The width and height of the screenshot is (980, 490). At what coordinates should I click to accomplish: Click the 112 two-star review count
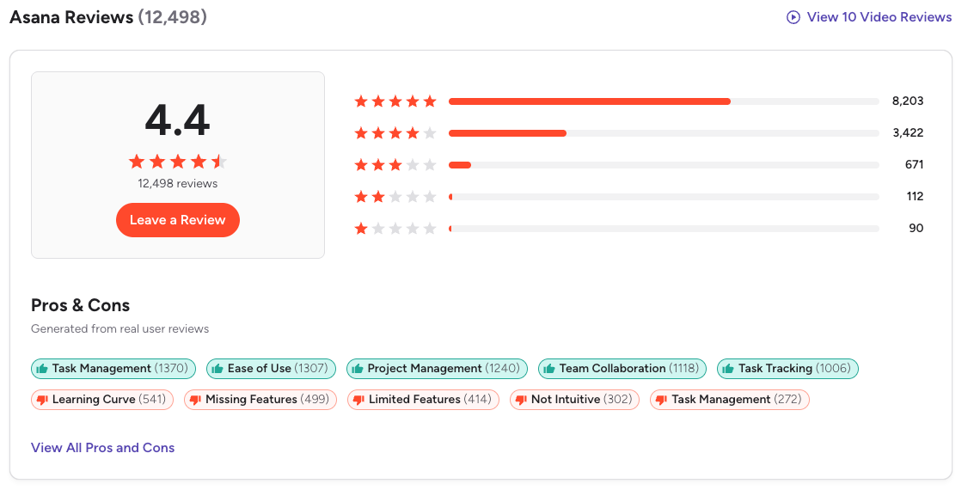(x=915, y=197)
